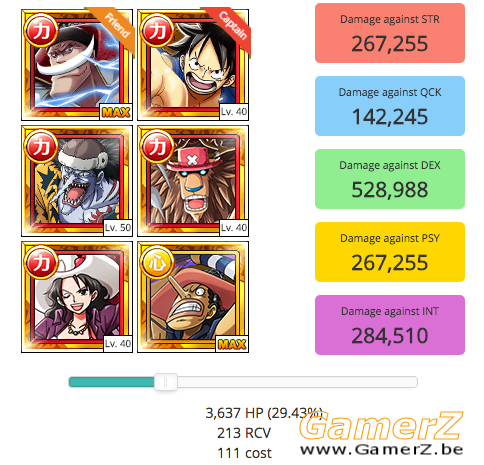Viewport: 484px width, 465px height.
Task: Open the Damage against PSY panel
Action: (390, 252)
